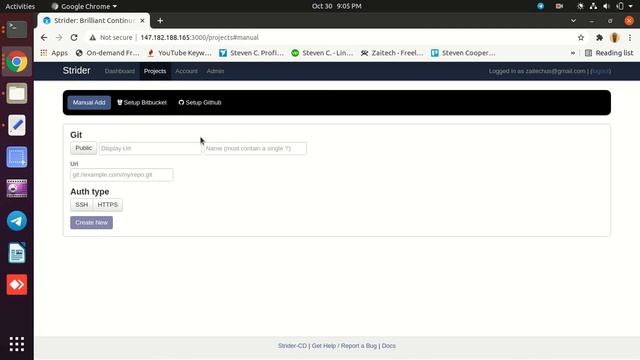The width and height of the screenshot is (640, 360).
Task: Switch to Setup Bitbucket tab
Action: pos(142,102)
